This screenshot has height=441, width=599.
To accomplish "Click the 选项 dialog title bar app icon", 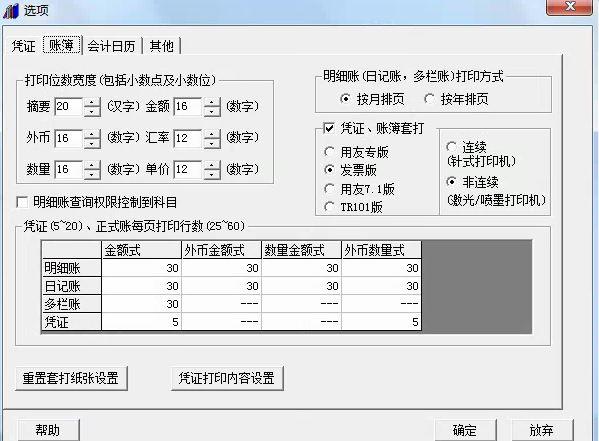I will [11, 10].
